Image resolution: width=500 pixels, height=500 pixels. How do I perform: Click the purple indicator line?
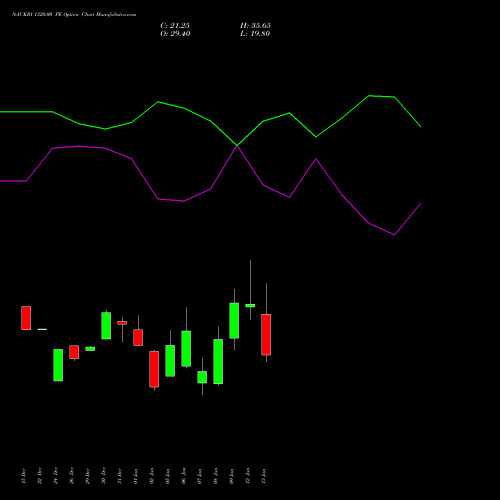point(211,189)
